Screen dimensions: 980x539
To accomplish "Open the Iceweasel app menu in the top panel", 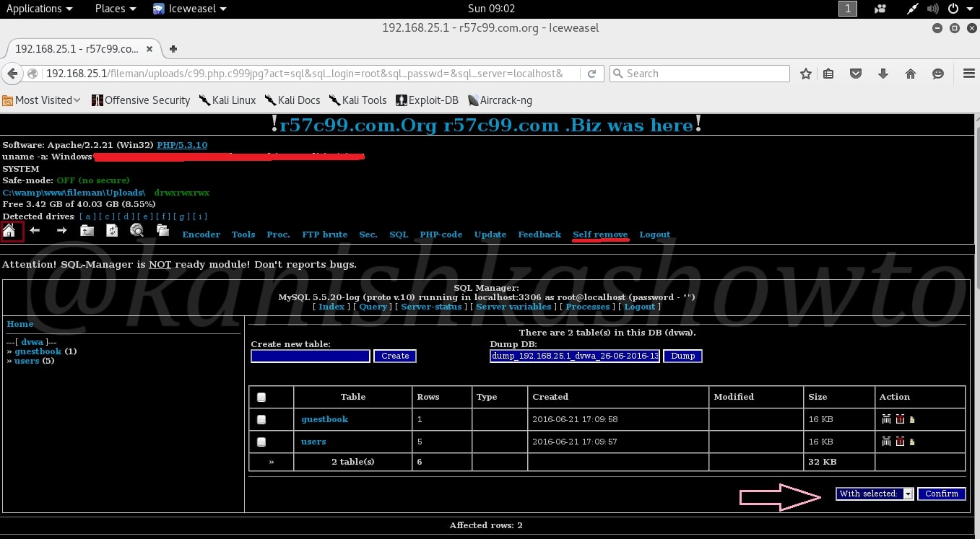I will coord(190,9).
